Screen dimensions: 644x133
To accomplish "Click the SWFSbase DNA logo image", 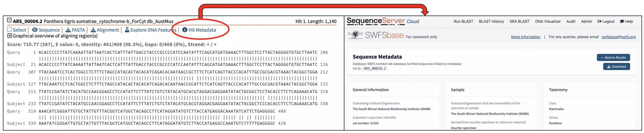I will (355, 35).
